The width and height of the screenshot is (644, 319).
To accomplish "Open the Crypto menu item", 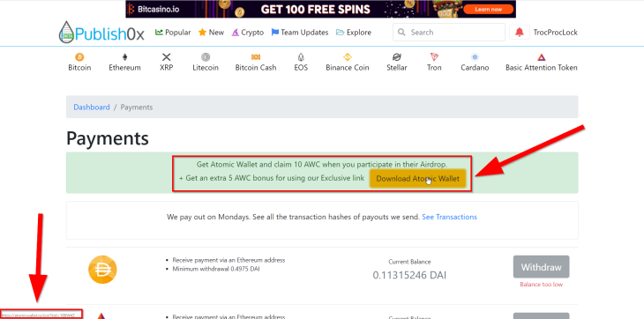I will [x=248, y=32].
